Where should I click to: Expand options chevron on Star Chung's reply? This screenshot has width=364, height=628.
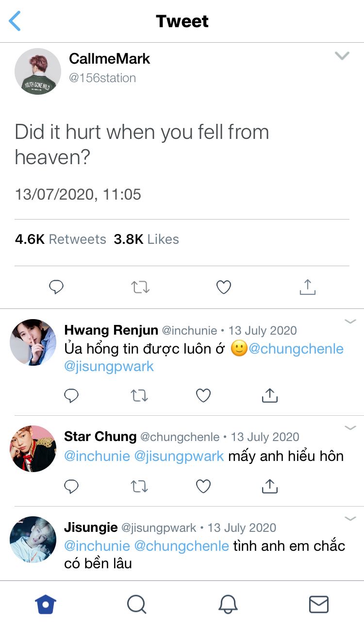coord(350,428)
